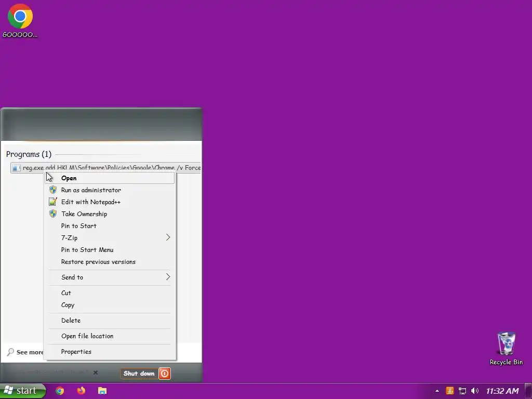Choose Run as administrator
This screenshot has height=399, width=532.
point(110,190)
